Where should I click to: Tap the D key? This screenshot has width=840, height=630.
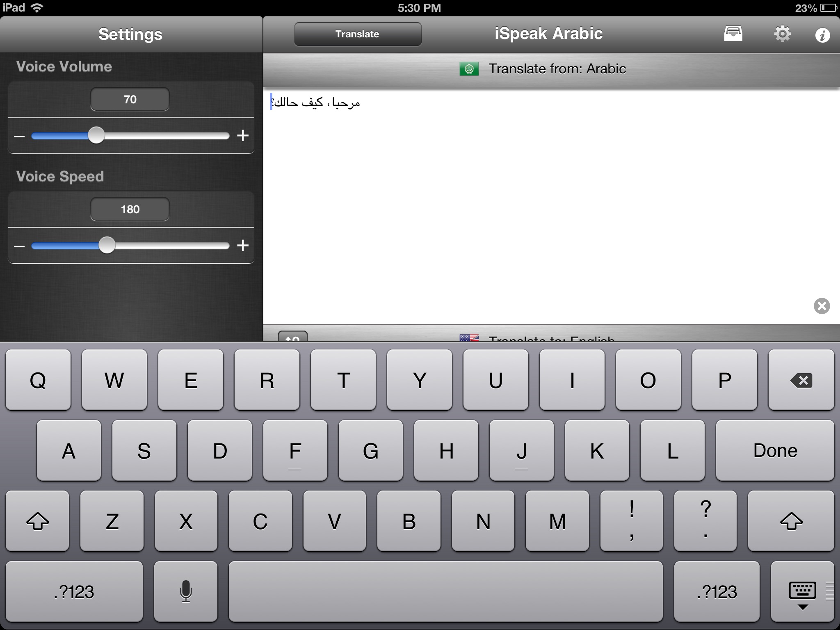click(220, 450)
